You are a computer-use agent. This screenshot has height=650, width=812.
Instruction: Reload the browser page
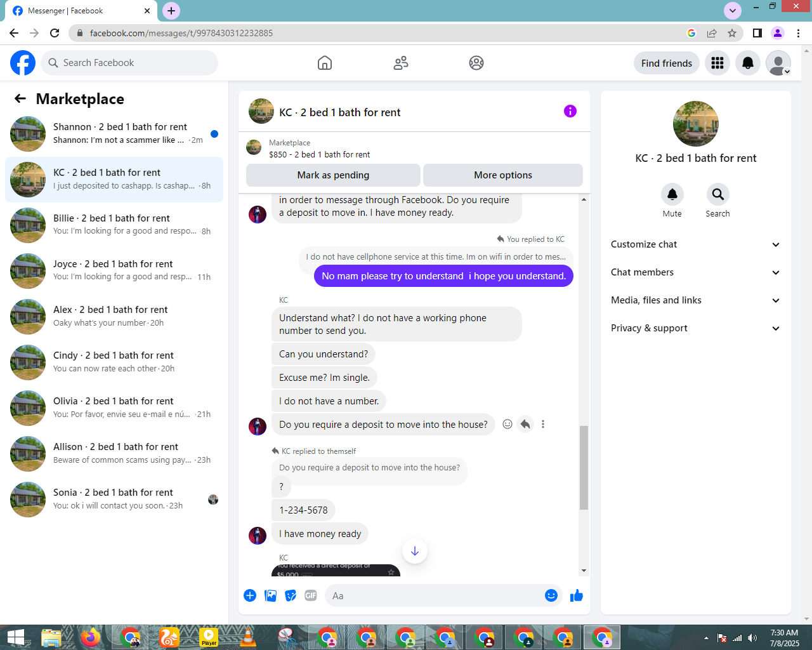point(55,33)
